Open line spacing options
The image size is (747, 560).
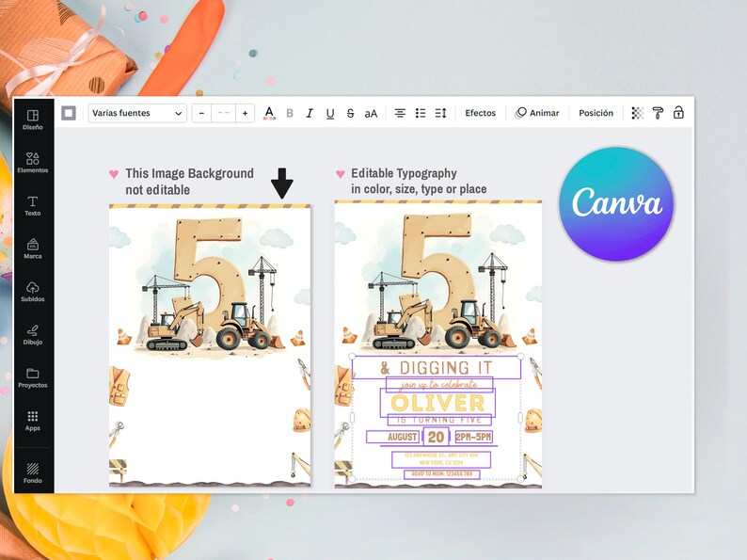[440, 113]
